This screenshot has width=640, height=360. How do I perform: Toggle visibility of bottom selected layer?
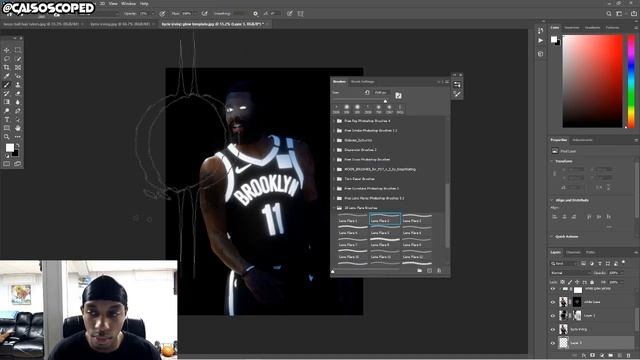point(553,343)
